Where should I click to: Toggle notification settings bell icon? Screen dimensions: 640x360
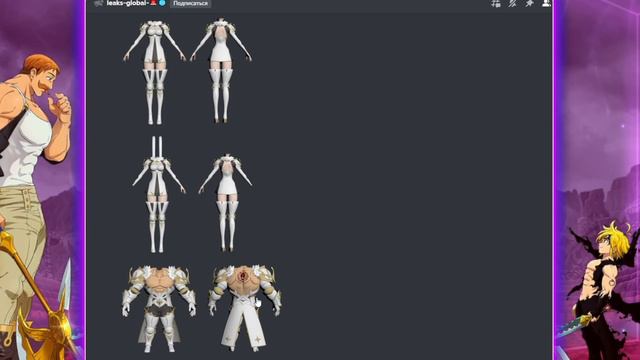(513, 3)
